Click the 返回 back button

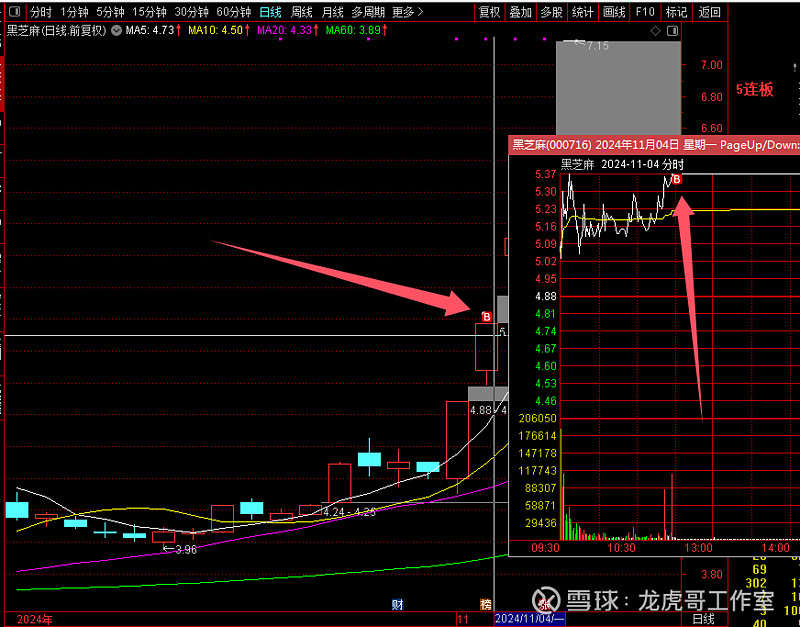click(x=709, y=12)
